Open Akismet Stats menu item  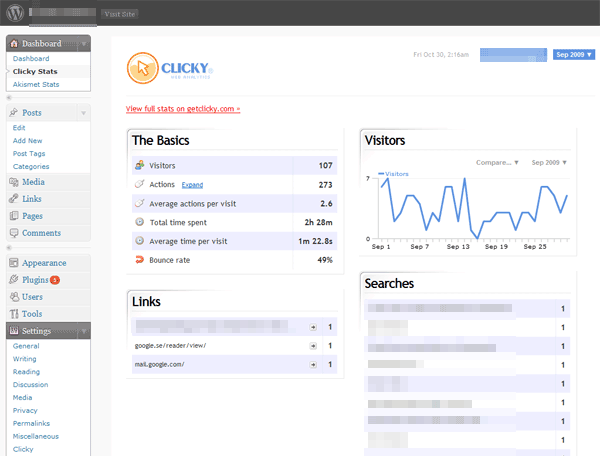[x=36, y=85]
